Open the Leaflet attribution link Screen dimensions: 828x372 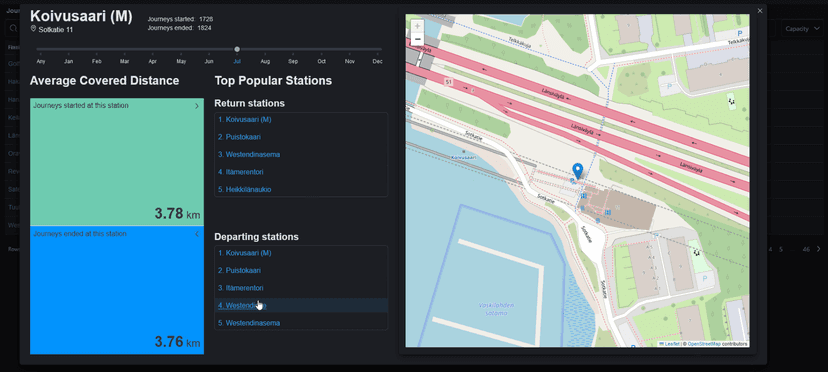pyautogui.click(x=672, y=344)
